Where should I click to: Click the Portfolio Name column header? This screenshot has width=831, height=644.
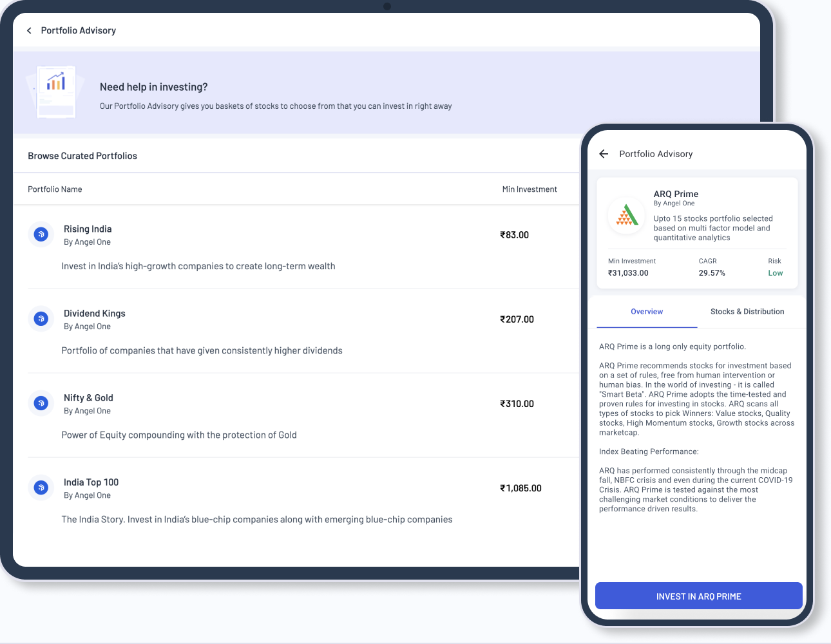[x=55, y=189]
